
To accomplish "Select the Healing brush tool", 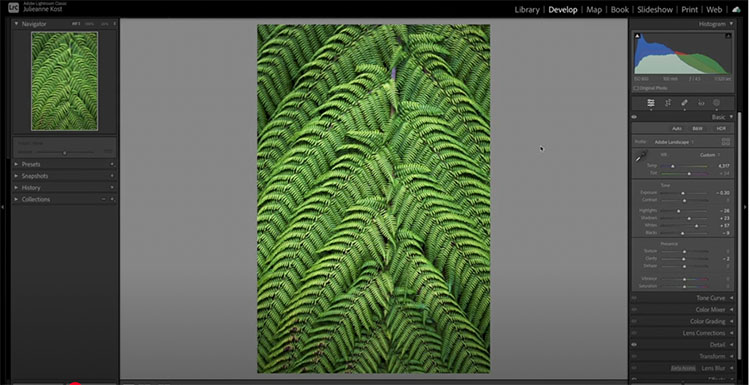I will click(684, 103).
